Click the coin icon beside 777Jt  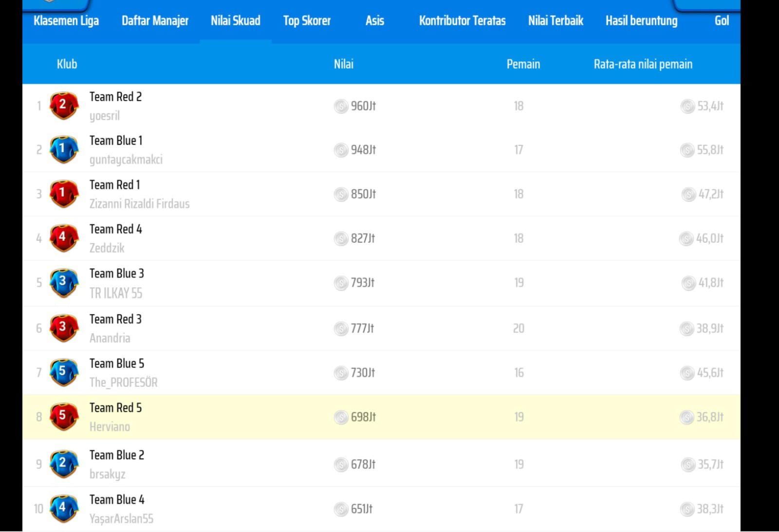pos(341,329)
